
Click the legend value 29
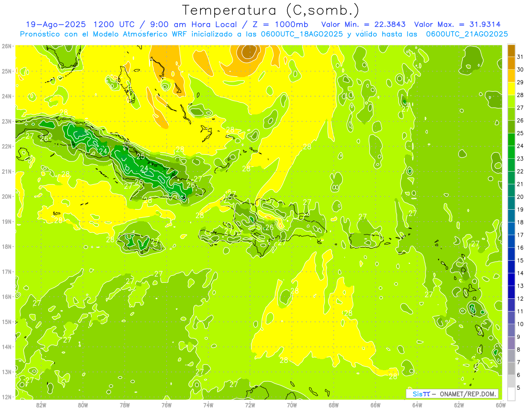(x=520, y=82)
